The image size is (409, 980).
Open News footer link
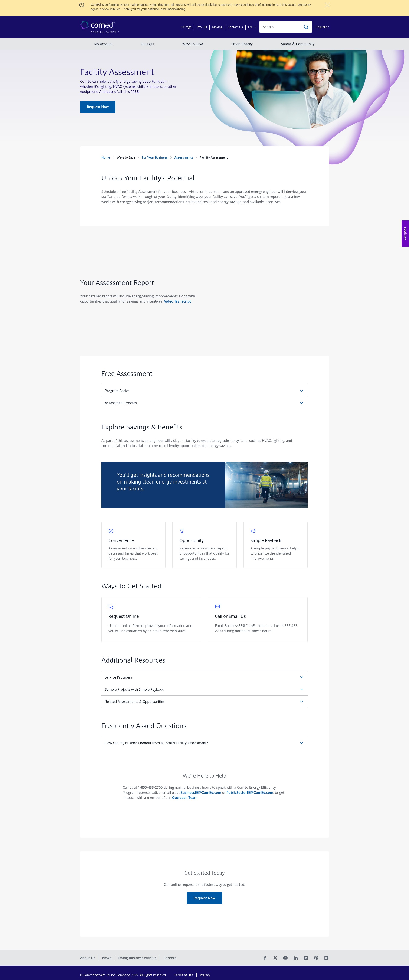107,958
